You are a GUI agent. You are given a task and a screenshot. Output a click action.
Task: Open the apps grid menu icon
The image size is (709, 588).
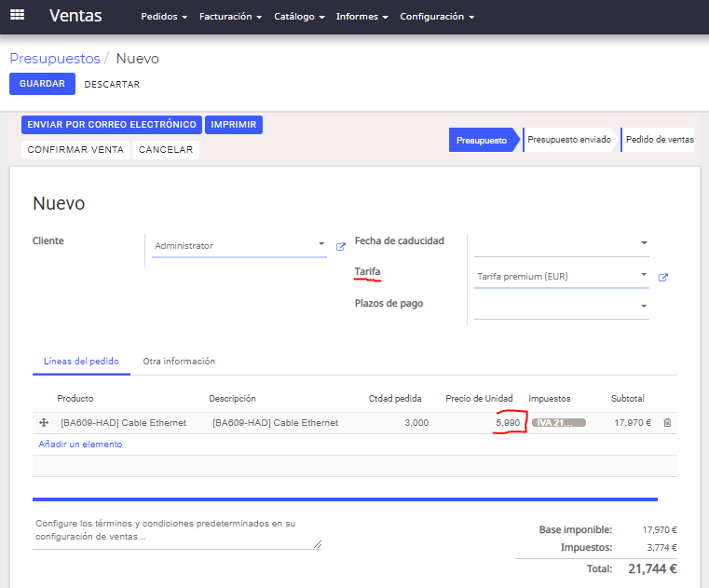point(17,15)
